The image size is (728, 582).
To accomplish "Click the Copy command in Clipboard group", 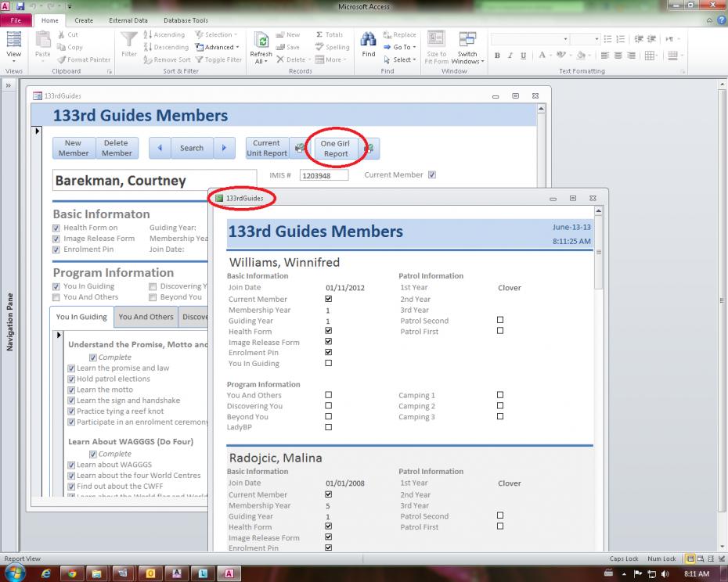I will click(x=70, y=47).
